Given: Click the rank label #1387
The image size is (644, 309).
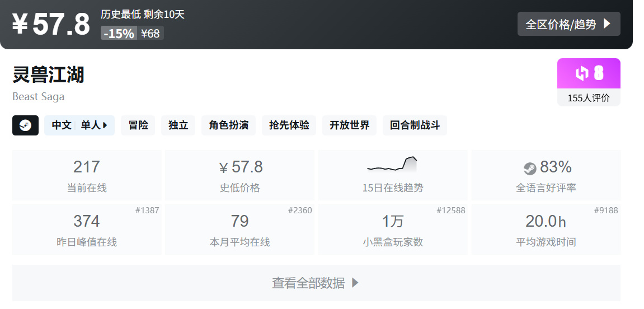Looking at the screenshot, I should click(x=147, y=210).
